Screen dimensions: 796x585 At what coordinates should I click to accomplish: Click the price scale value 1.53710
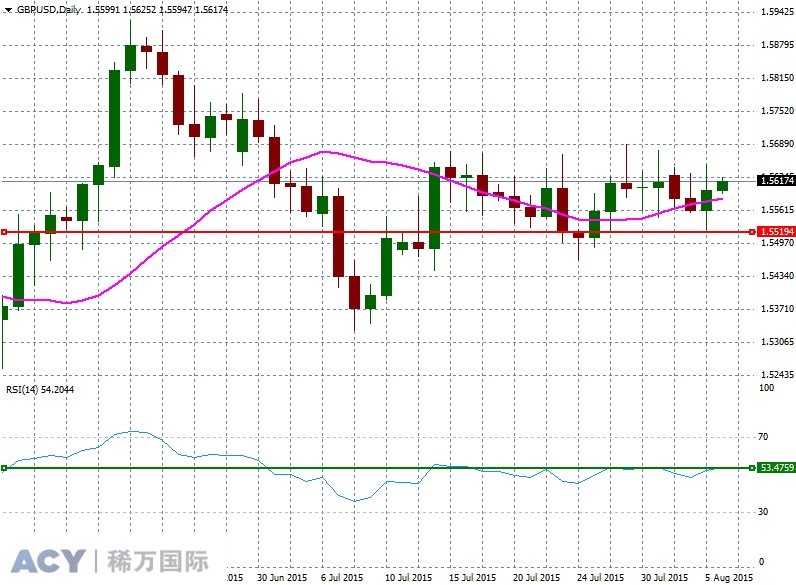click(x=777, y=309)
